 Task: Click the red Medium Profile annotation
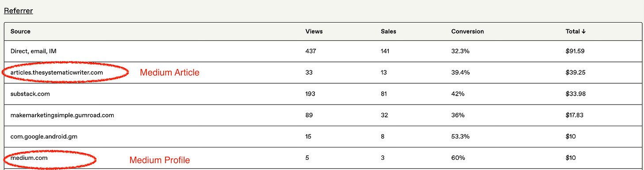click(160, 160)
